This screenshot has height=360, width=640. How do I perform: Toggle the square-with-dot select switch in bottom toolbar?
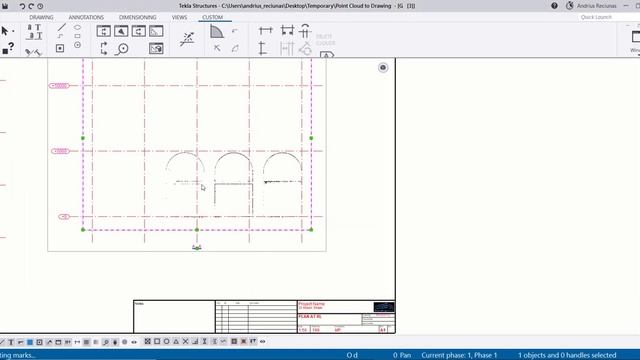[39, 342]
